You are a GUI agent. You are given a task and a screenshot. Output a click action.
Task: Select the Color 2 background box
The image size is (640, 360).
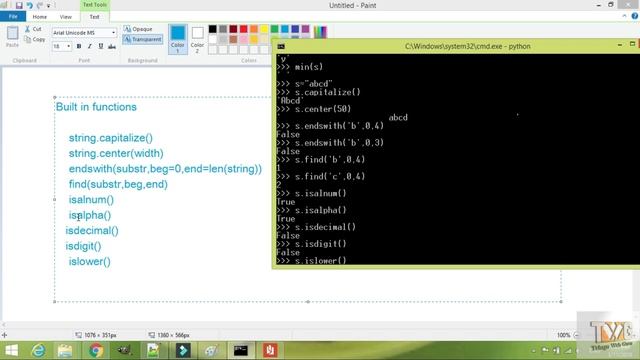197,39
